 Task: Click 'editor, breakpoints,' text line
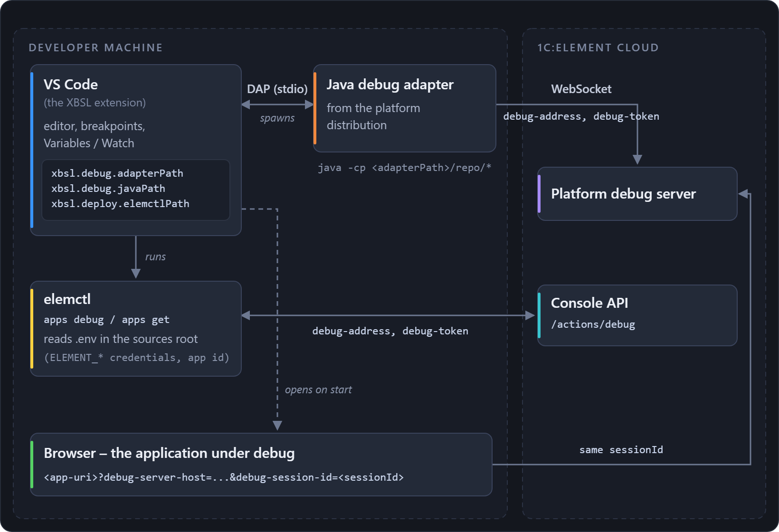[95, 126]
